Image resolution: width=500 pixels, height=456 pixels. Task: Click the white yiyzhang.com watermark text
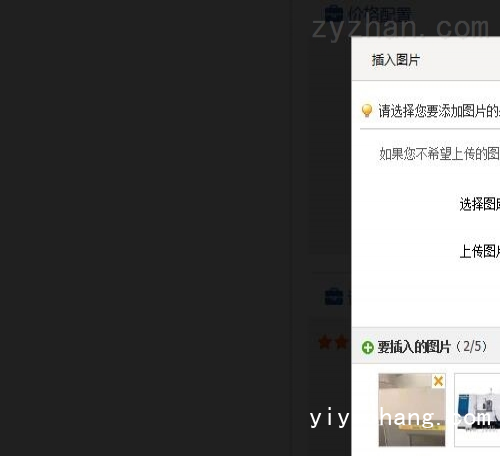pos(400,417)
